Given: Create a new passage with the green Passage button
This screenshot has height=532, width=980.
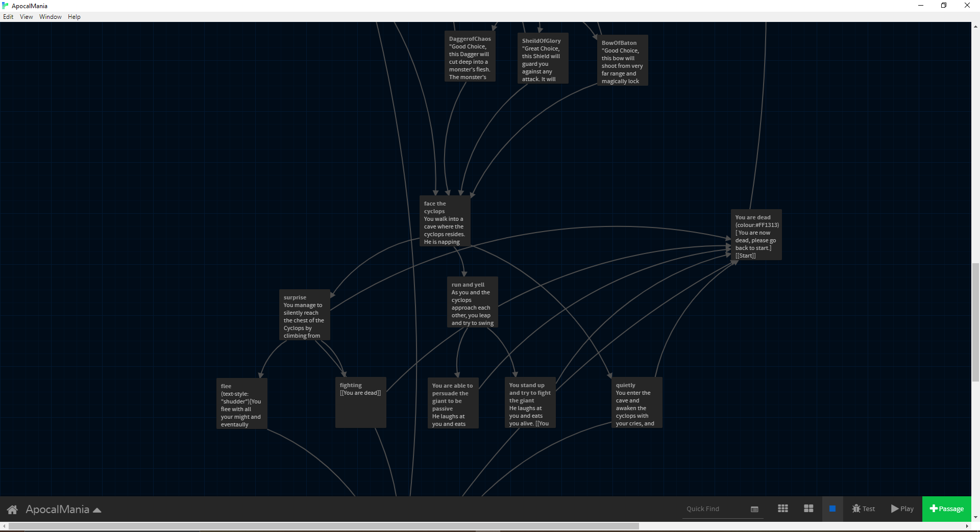Looking at the screenshot, I should [946, 509].
